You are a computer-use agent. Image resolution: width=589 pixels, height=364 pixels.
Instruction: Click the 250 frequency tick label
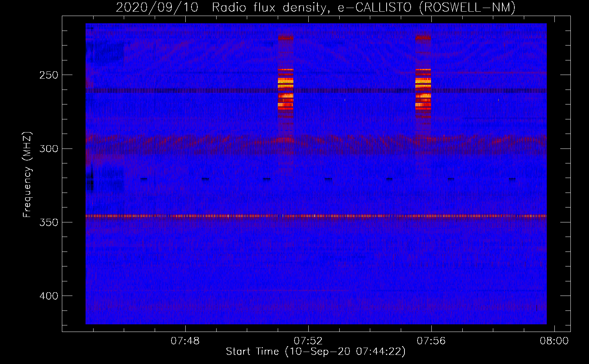tap(49, 75)
